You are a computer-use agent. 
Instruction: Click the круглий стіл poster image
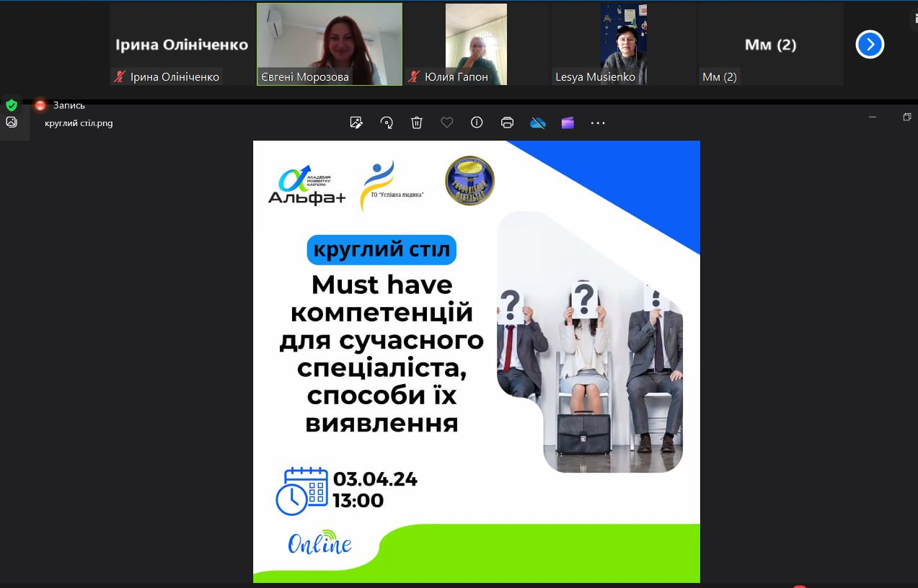point(477,361)
